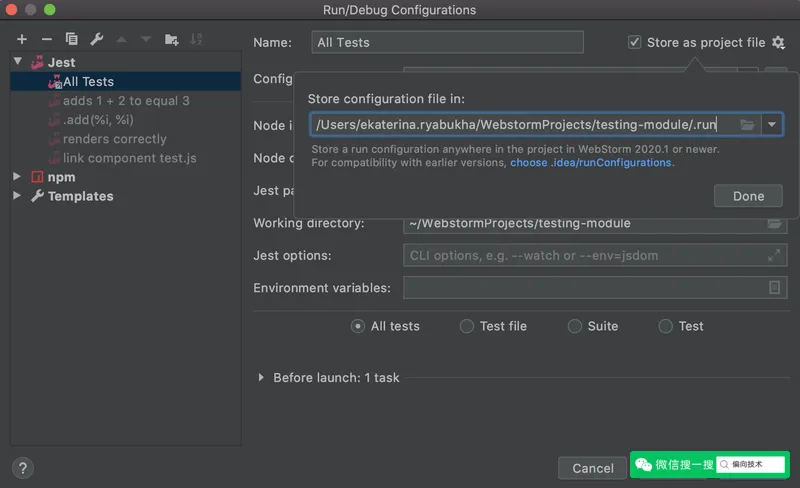Expand the Jest options field
This screenshot has height=488, width=800.
point(774,255)
